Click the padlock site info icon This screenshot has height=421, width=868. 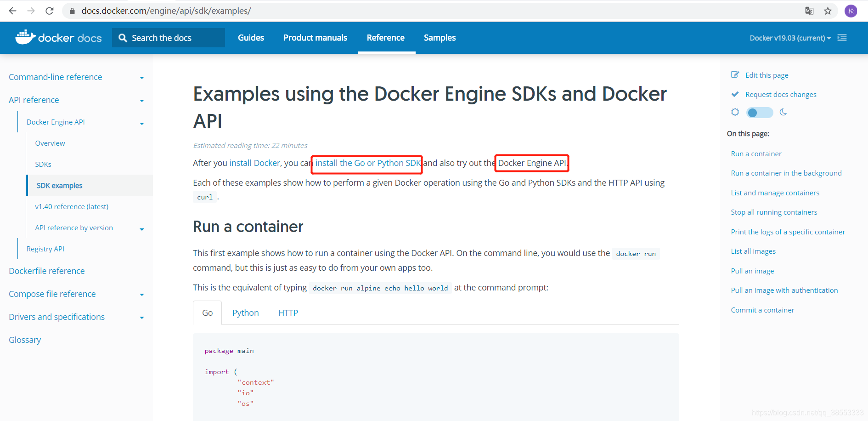[x=72, y=11]
